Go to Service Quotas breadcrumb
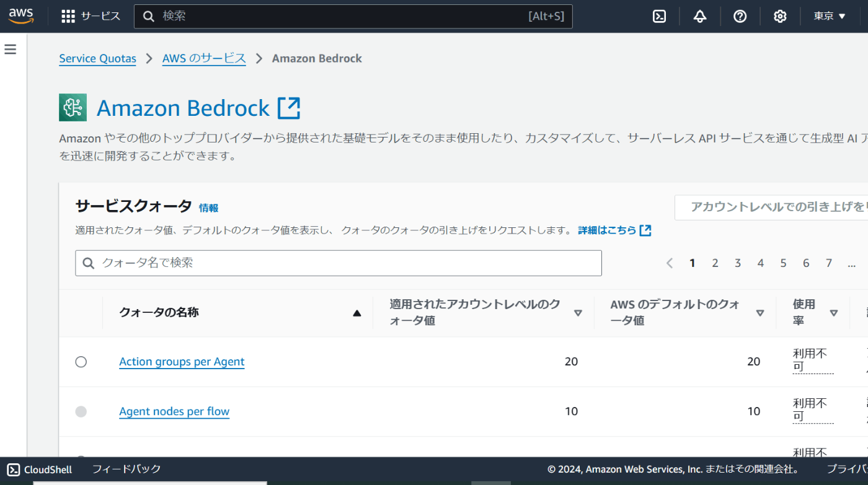Viewport: 868px width, 485px height. click(97, 59)
